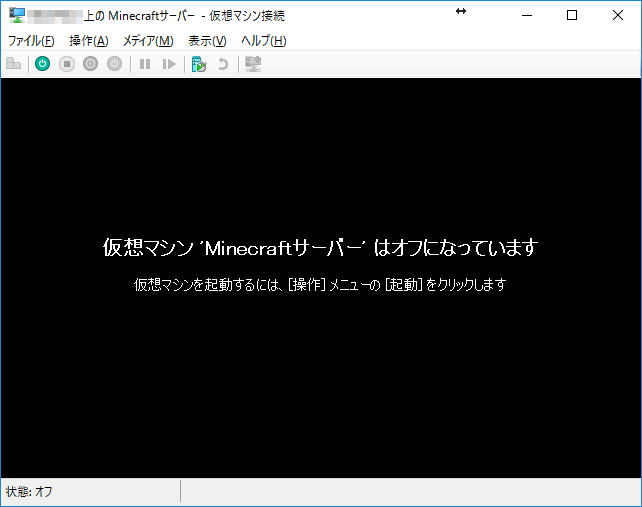Screen dimensions: 642x507
Task: Click the 状態: オフ status bar text
Action: click(x=29, y=491)
